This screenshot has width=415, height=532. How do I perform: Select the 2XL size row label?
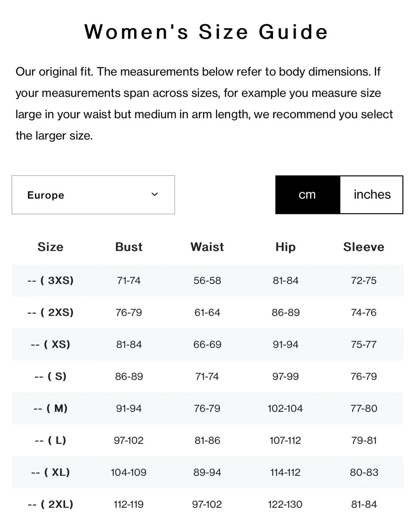coord(50,504)
